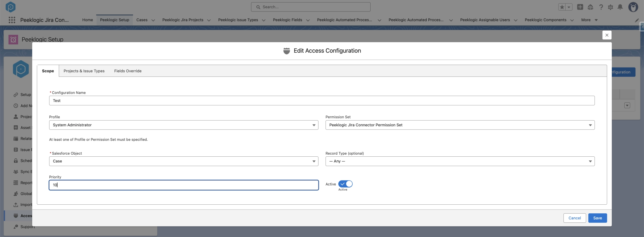
Task: Open the Notifications bell icon
Action: pyautogui.click(x=620, y=7)
